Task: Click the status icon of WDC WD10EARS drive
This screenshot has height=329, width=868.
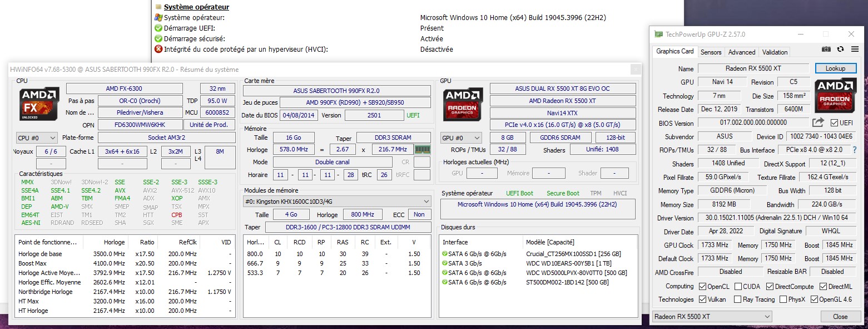Action: point(445,263)
